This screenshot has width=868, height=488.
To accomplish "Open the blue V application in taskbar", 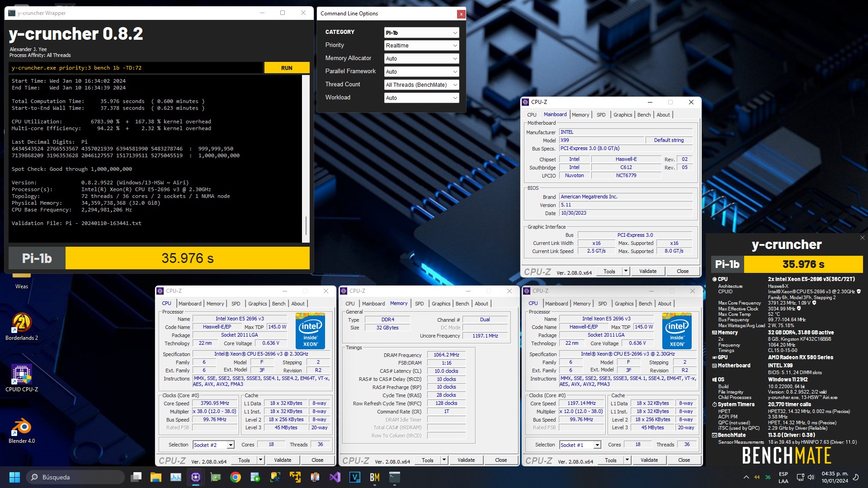I will 355,477.
